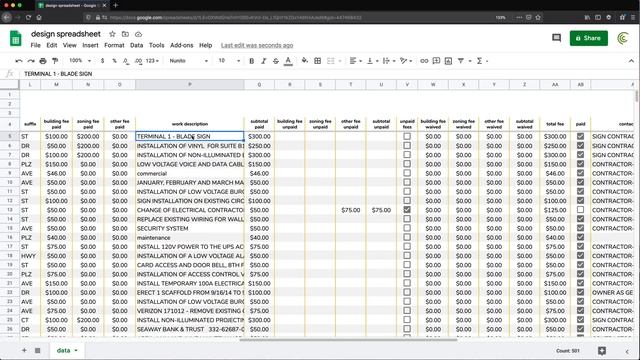Open the Data menu
Screen dimensions: 640x360
click(136, 45)
